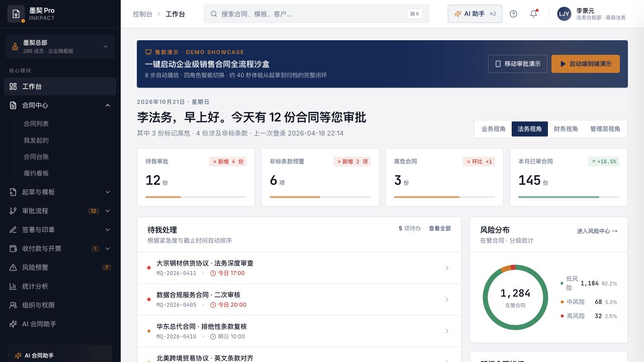Viewport: 644px width, 362px height.
Task: Expand the 审批流程 chevron
Action: tap(108, 211)
